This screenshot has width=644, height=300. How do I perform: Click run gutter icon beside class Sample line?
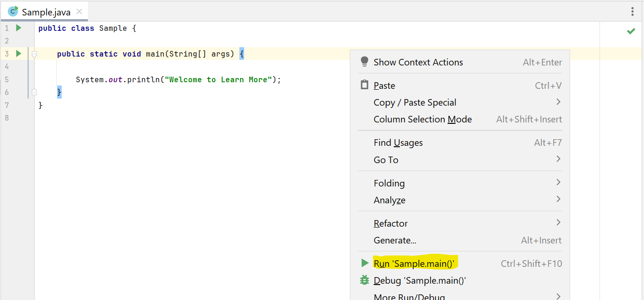pyautogui.click(x=19, y=28)
